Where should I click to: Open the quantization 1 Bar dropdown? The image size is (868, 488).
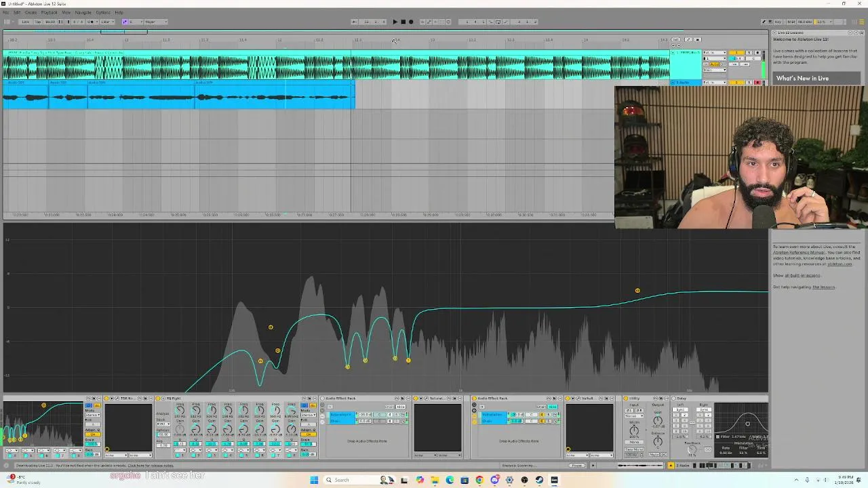click(x=108, y=22)
